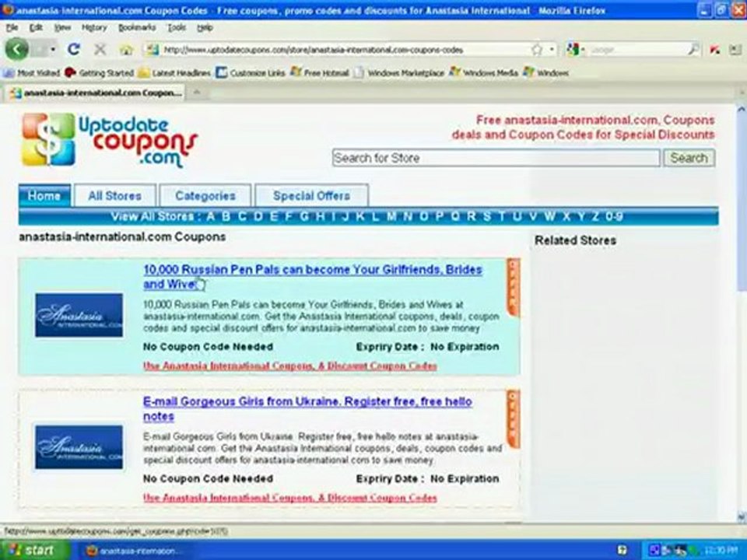Click the orange ribbon on second coupon

pos(513,419)
